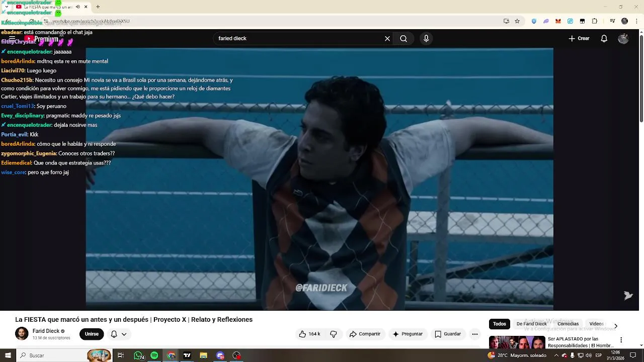Click video title La FIESTA que marcó
This screenshot has width=644, height=362.
[134, 320]
